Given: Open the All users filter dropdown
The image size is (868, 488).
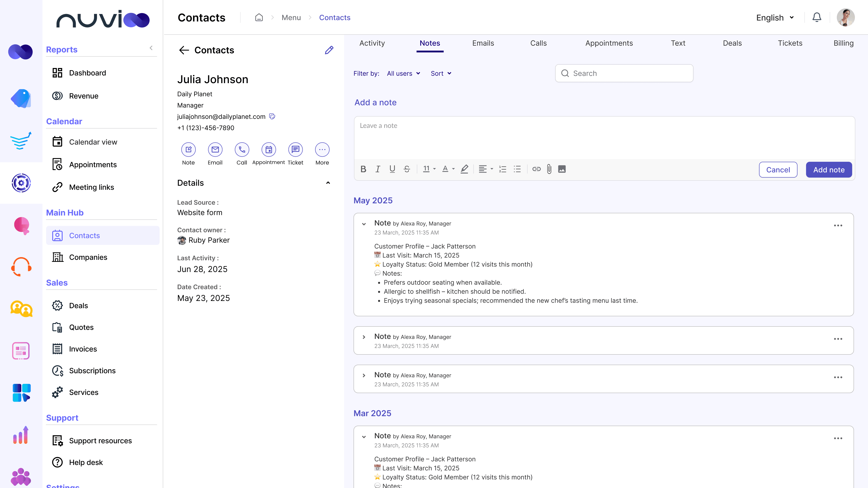Looking at the screenshot, I should (403, 73).
